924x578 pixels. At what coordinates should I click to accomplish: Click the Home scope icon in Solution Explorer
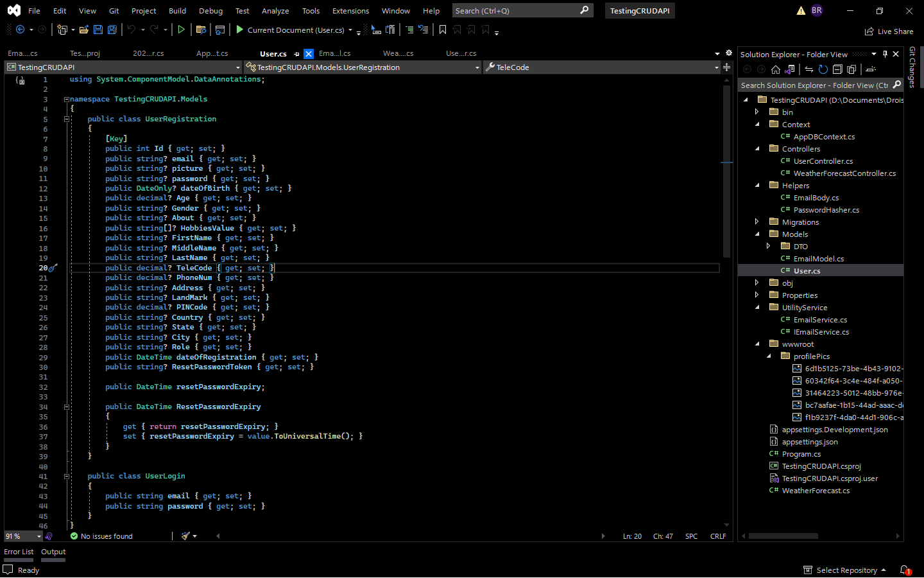coord(776,69)
